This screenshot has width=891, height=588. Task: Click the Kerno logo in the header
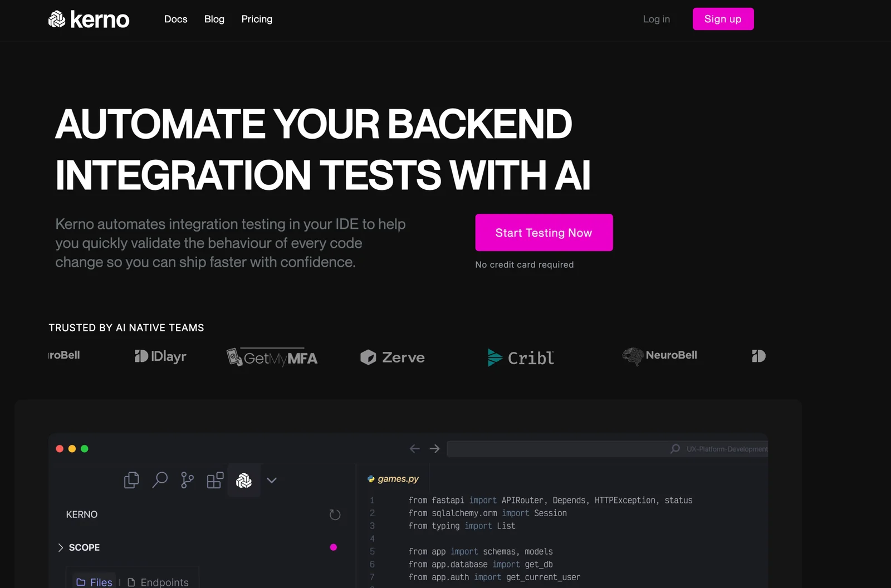(x=89, y=19)
